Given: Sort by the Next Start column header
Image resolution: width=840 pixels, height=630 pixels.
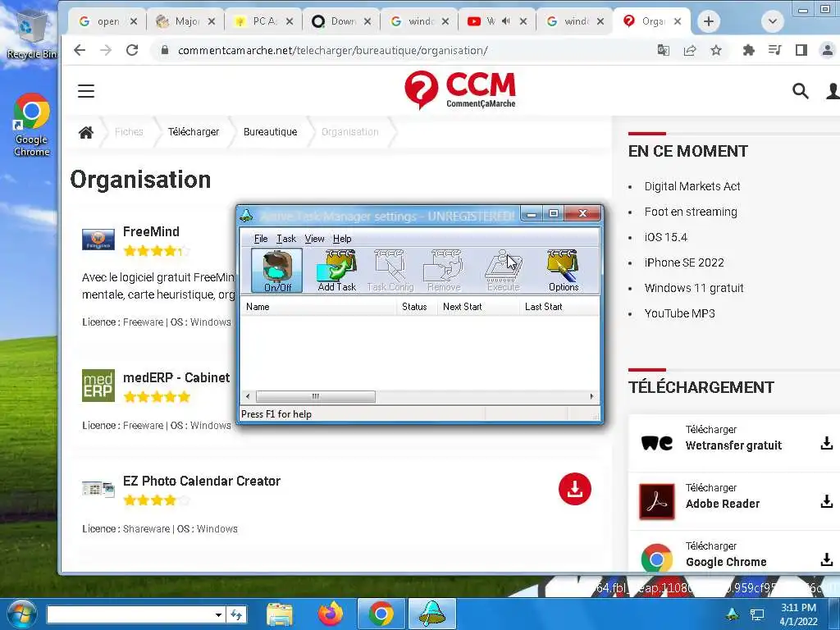Looking at the screenshot, I should click(478, 307).
